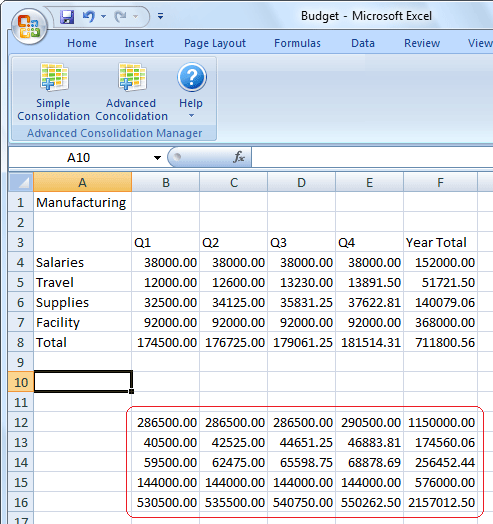Go to the Data tab
Image resolution: width=493 pixels, height=524 pixels.
coord(363,43)
